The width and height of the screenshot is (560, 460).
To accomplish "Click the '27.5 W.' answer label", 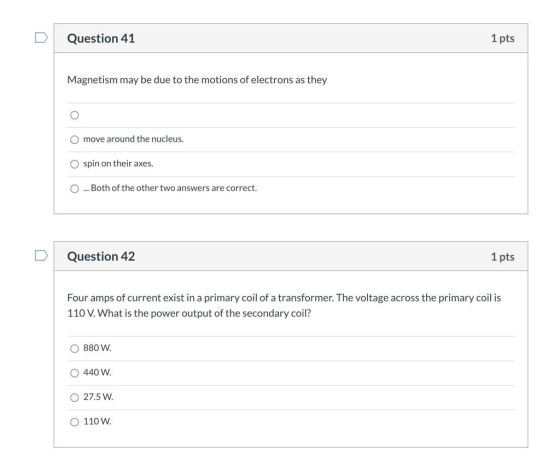I will pyautogui.click(x=98, y=397).
